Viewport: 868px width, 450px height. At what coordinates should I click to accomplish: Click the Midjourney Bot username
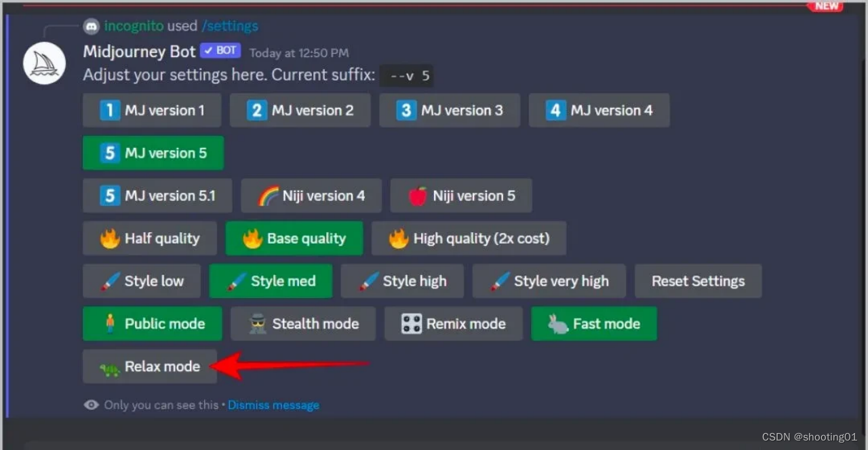(139, 52)
